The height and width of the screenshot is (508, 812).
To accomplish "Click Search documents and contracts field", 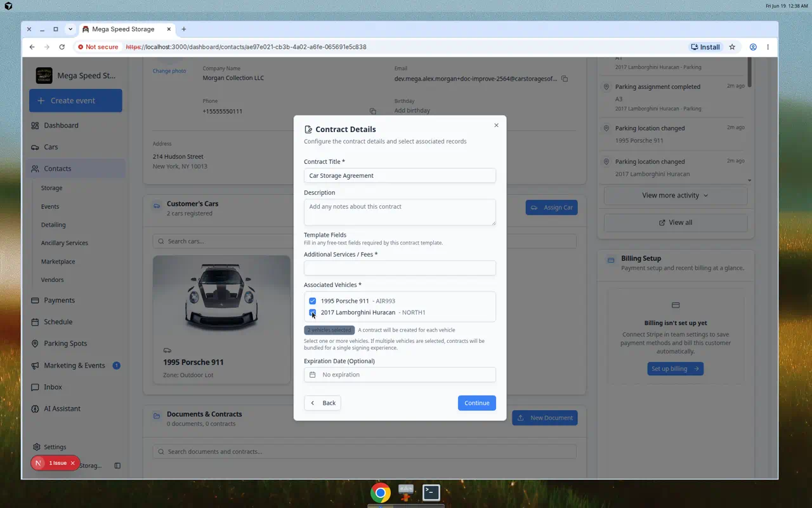I will pos(364,451).
